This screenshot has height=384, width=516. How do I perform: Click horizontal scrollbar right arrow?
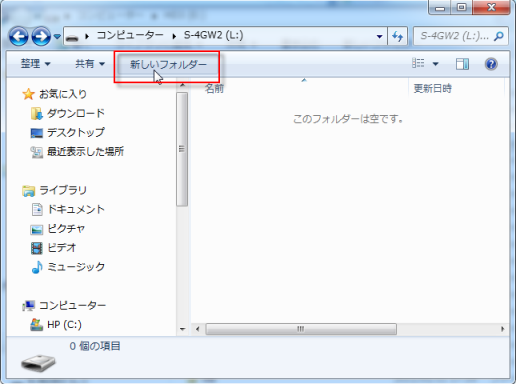coord(502,329)
